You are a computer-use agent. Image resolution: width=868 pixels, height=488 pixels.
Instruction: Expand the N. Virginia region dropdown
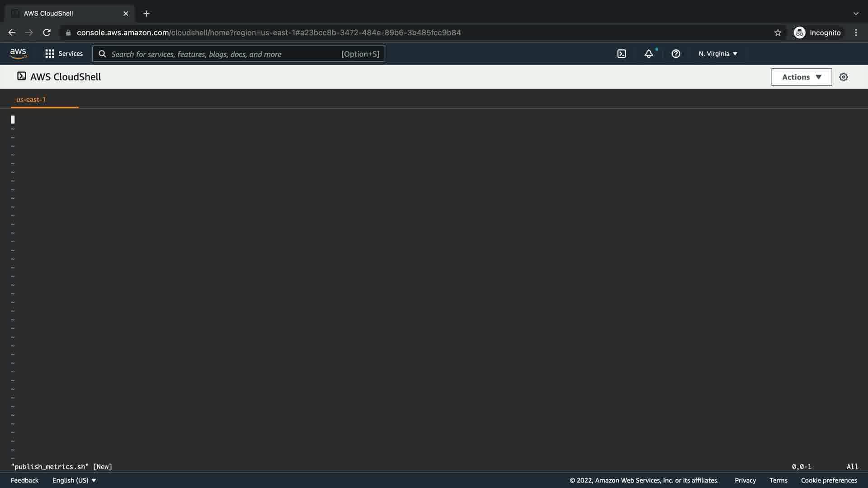point(718,54)
